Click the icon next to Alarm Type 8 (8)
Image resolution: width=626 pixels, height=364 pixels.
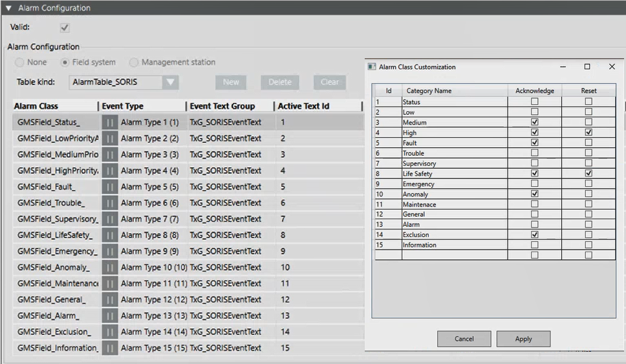tap(110, 235)
